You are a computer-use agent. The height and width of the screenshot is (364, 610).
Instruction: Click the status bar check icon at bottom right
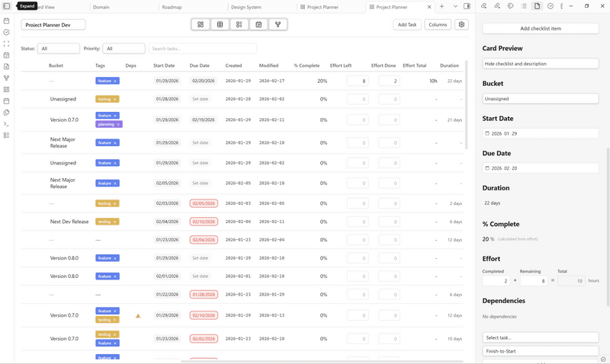603,359
